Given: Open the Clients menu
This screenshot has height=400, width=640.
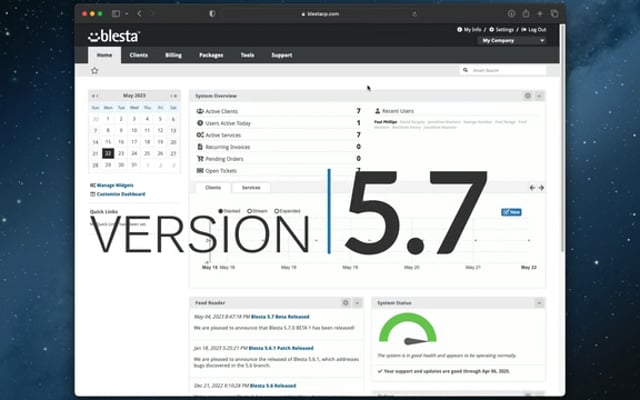Looking at the screenshot, I should coord(139,55).
